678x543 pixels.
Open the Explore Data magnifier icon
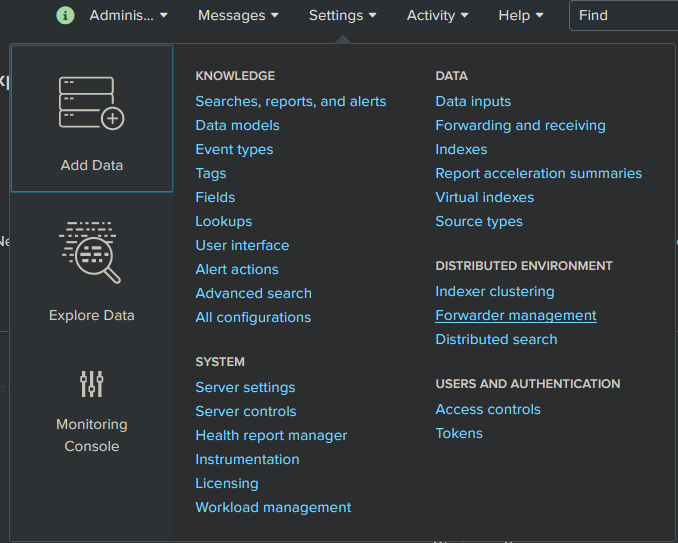[x=90, y=252]
